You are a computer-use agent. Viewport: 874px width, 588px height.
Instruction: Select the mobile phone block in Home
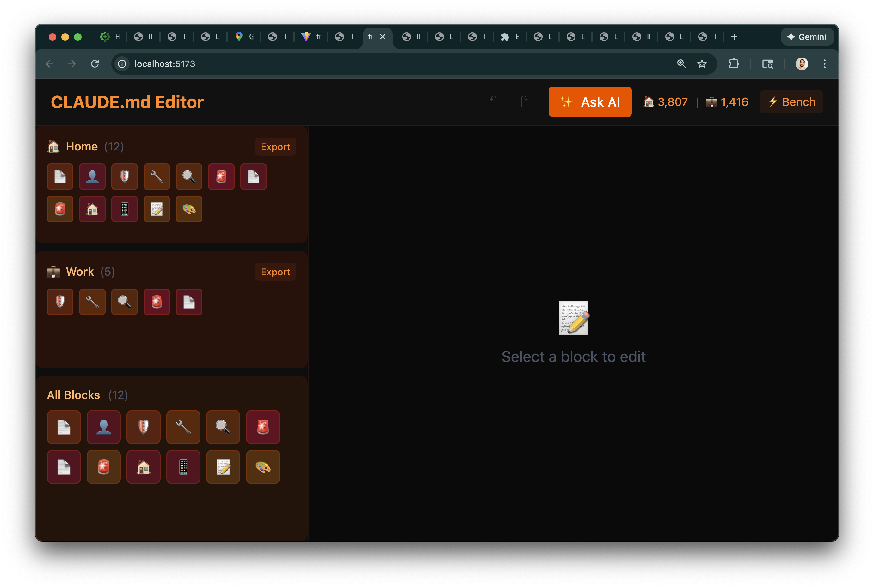[x=125, y=209]
